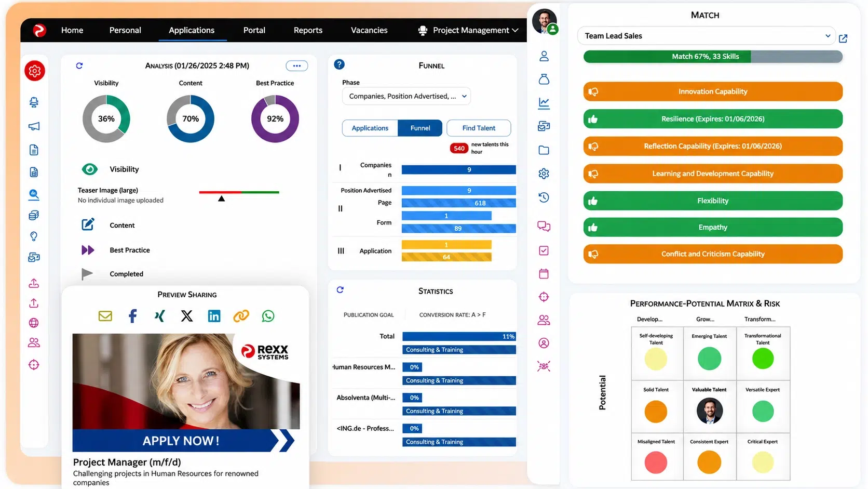This screenshot has height=489, width=868.
Task: Toggle the Visibility eye icon
Action: [x=90, y=169]
